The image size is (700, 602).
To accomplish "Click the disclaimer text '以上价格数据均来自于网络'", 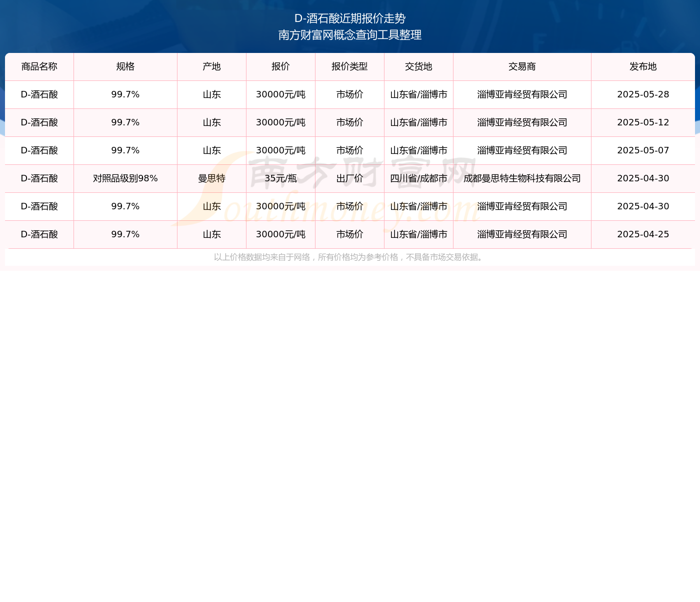I will pyautogui.click(x=262, y=257).
